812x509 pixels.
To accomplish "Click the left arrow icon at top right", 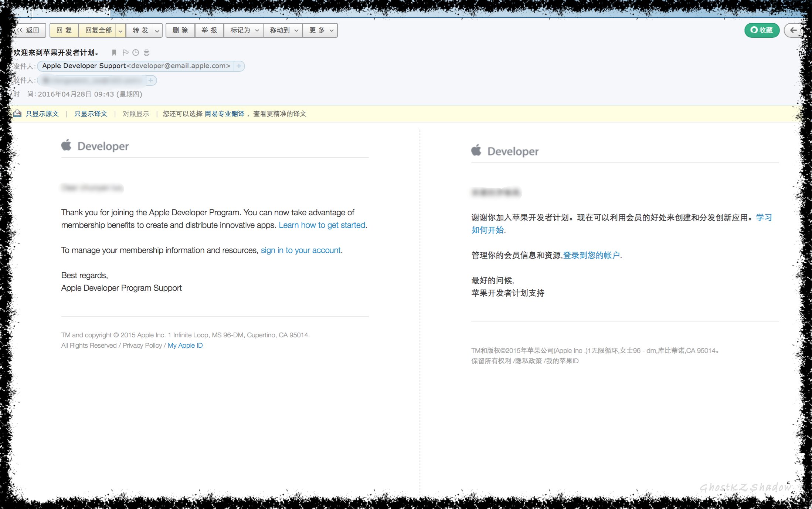I will 793,30.
